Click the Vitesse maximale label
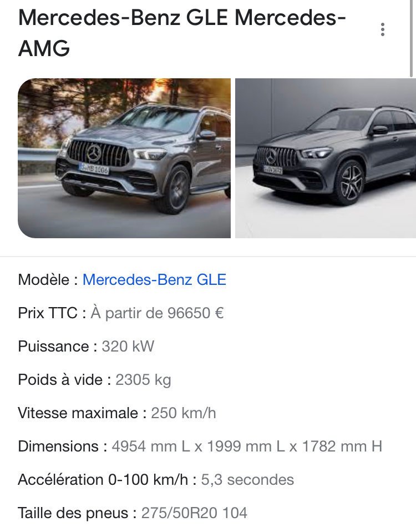The image size is (416, 532). tap(82, 413)
